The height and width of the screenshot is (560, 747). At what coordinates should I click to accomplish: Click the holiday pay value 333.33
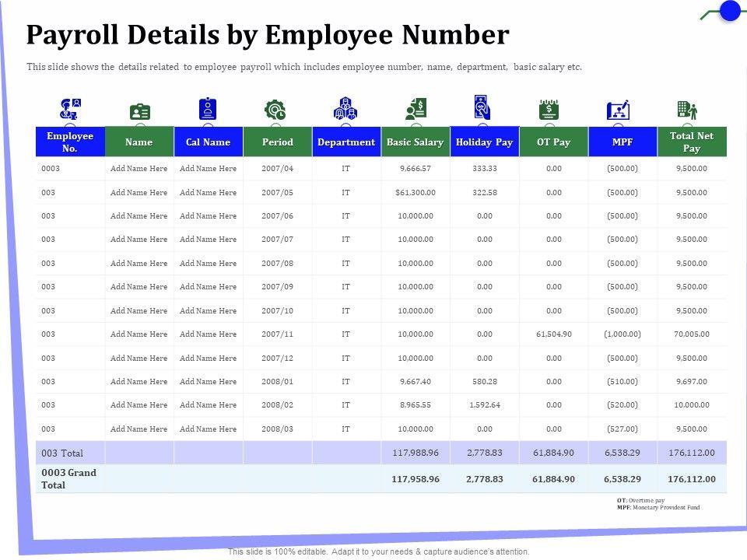(x=485, y=169)
